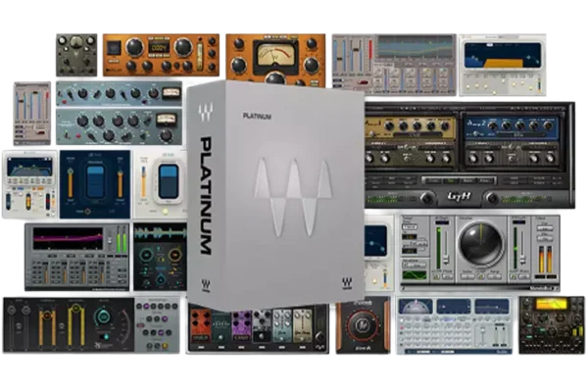Click the green waveform display on MondoMod
The width and height of the screenshot is (588, 392).
pos(415,275)
